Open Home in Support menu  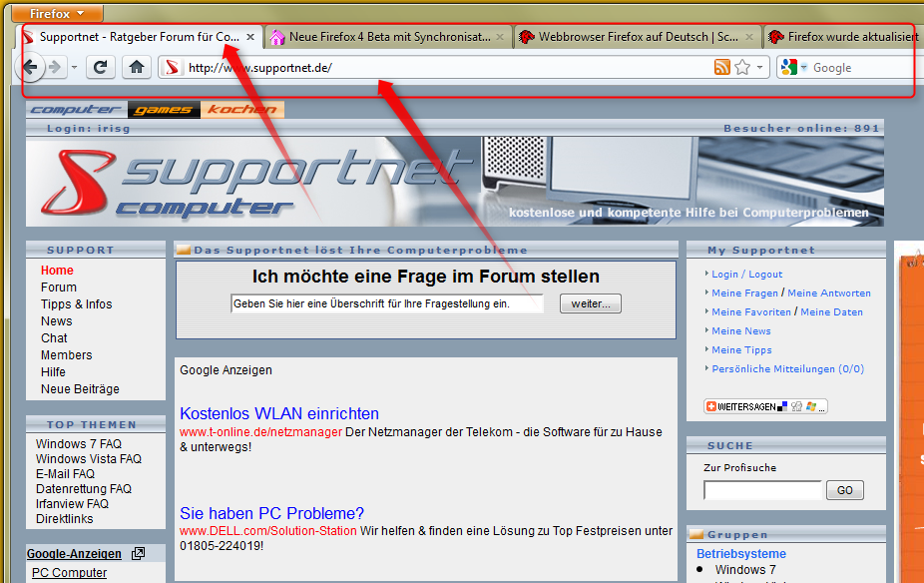(57, 270)
